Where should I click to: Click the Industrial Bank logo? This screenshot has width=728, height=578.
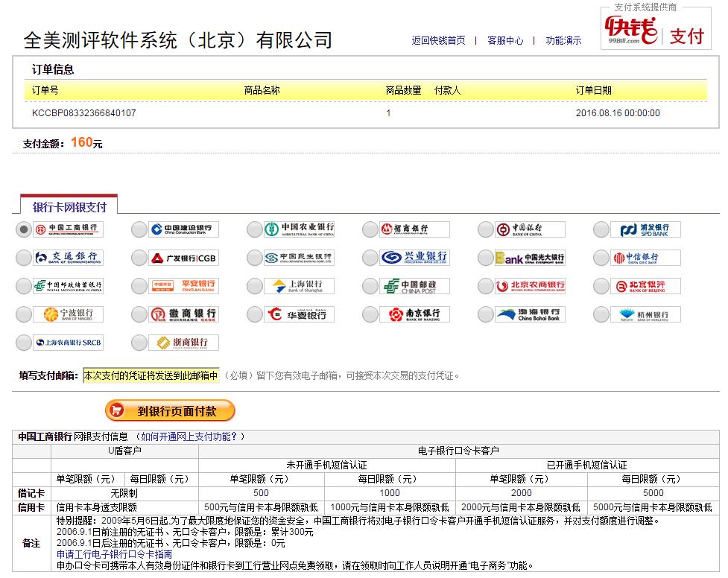click(414, 258)
